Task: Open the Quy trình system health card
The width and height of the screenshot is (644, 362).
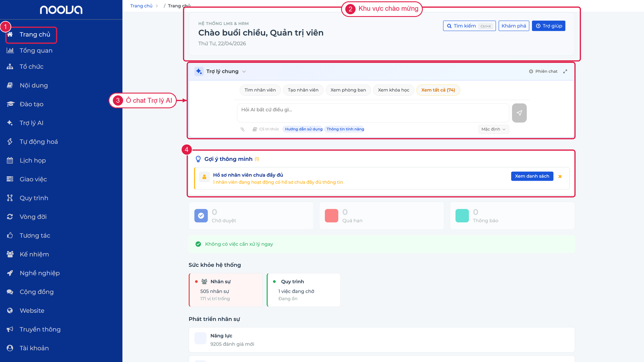Action: coord(304,290)
